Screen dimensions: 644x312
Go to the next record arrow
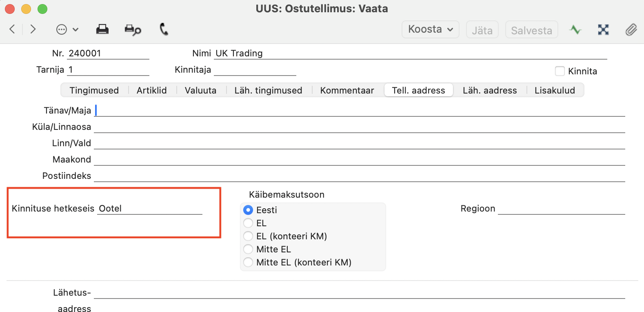tap(33, 29)
